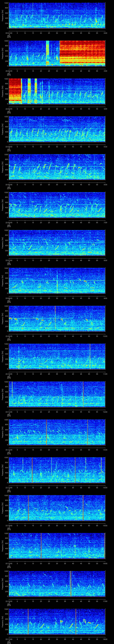Screen dimensions: 114x644
Task: Click axis end label '9:00' of 22:08:00 panel
Action: pos(105,298)
